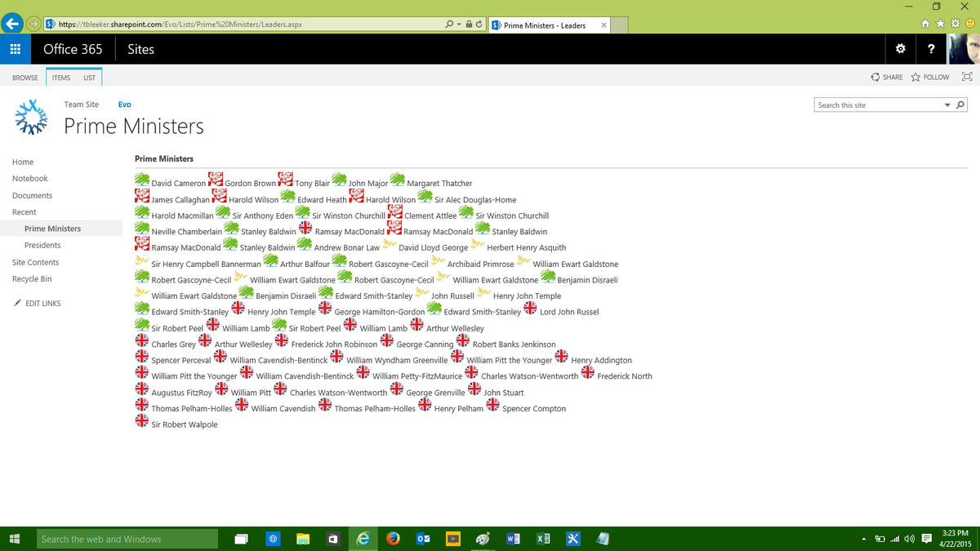This screenshot has width=980, height=551.
Task: Click the Labour rose icon beside Gordon Brown
Action: point(216,180)
